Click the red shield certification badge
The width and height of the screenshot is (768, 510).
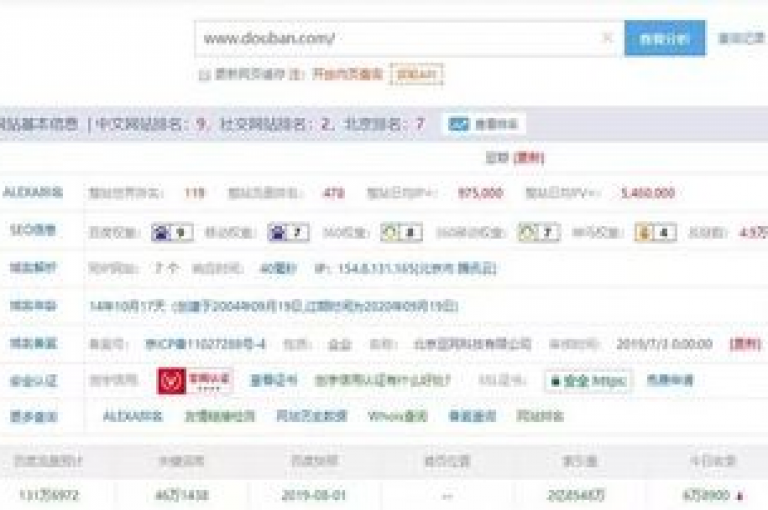195,381
